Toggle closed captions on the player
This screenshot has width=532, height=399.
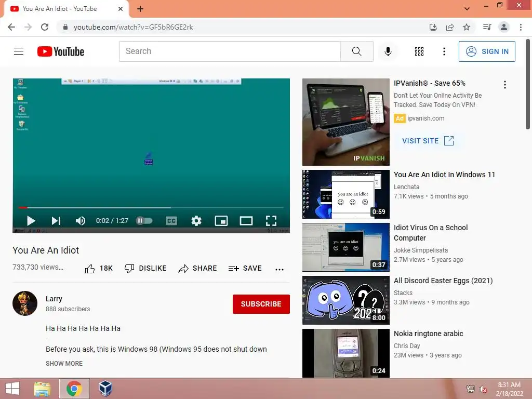point(171,221)
